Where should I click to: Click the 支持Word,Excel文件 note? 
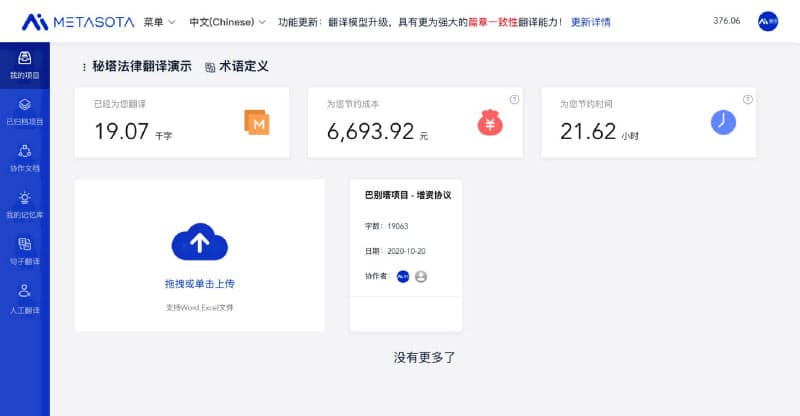point(199,307)
